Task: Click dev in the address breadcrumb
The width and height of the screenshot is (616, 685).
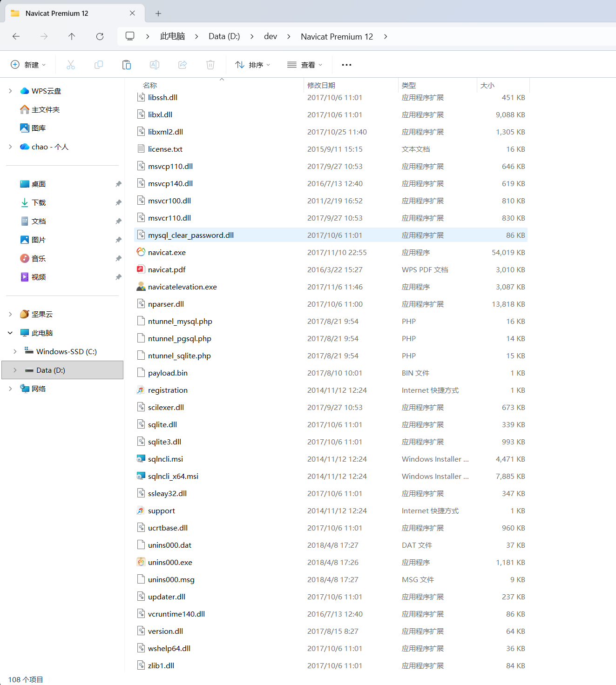Action: coord(271,36)
